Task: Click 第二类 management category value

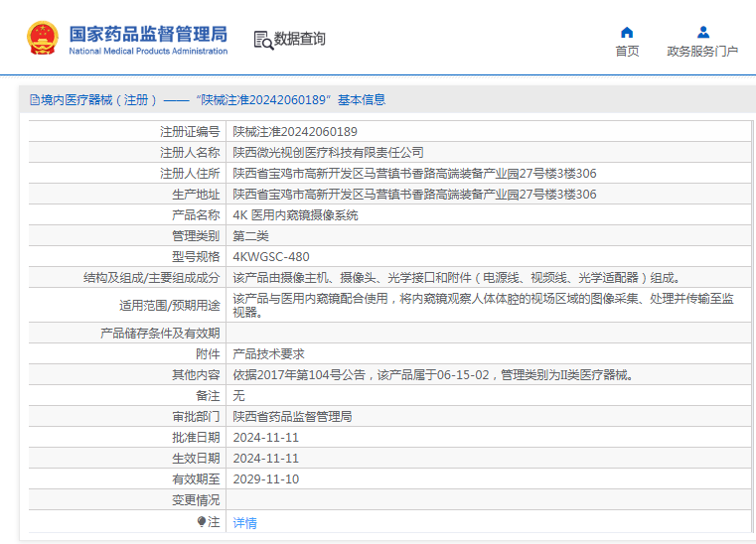Action: point(250,235)
